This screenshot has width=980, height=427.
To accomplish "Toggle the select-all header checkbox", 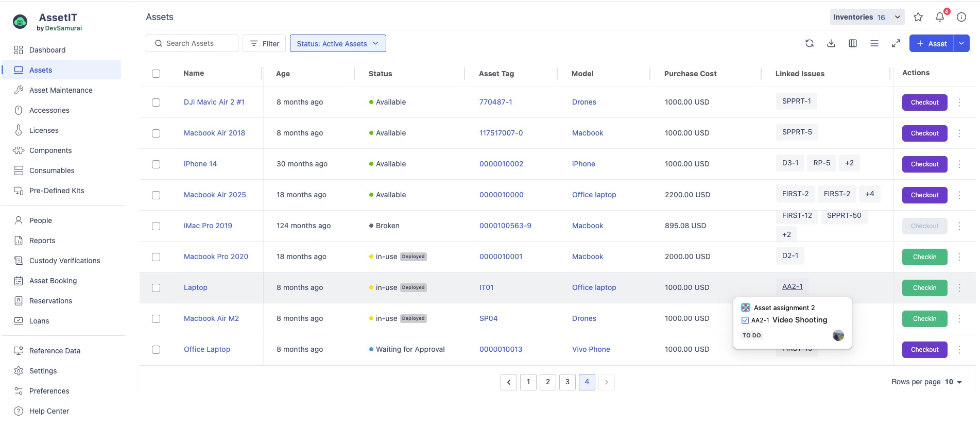I will [156, 74].
